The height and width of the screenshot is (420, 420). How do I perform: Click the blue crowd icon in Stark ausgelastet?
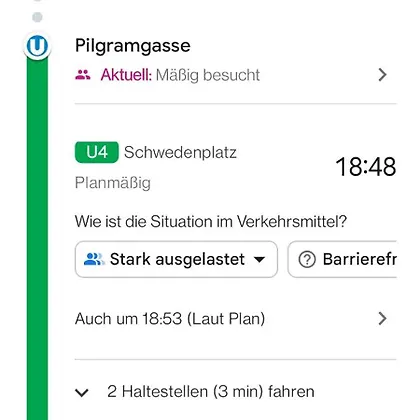point(94,259)
